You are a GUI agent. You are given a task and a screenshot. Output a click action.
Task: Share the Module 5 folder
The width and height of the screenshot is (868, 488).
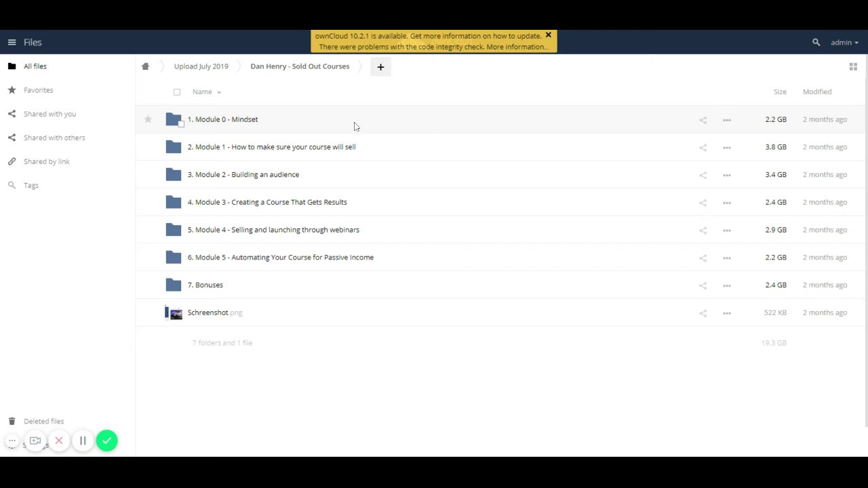click(x=703, y=258)
